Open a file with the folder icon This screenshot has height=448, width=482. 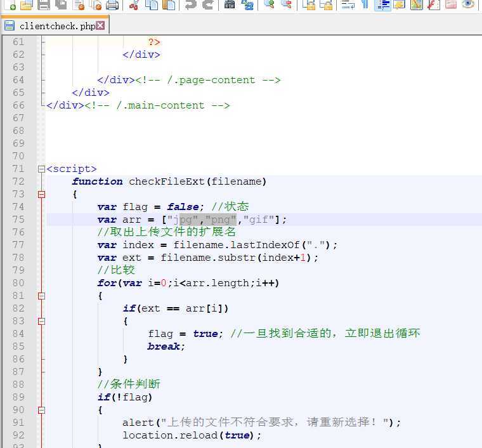(27, 4)
